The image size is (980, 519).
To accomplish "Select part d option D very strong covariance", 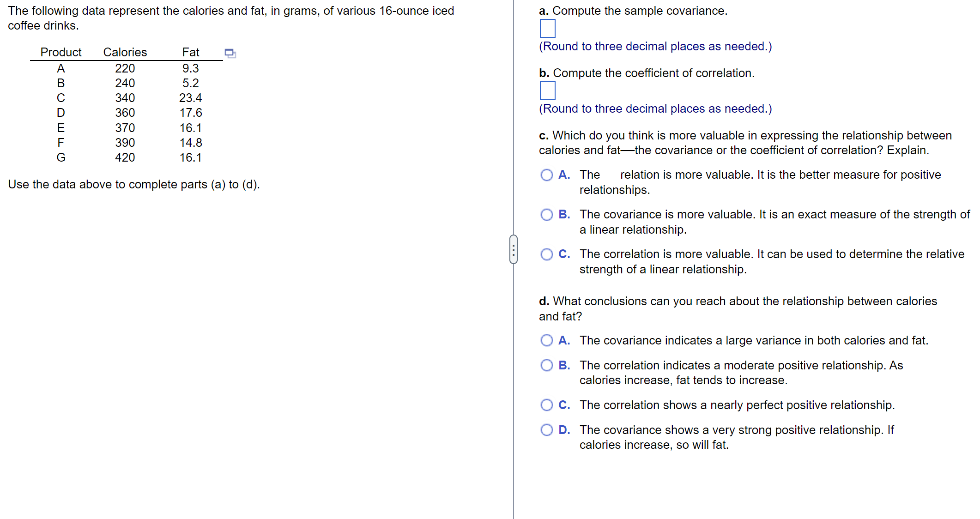I will click(x=546, y=430).
